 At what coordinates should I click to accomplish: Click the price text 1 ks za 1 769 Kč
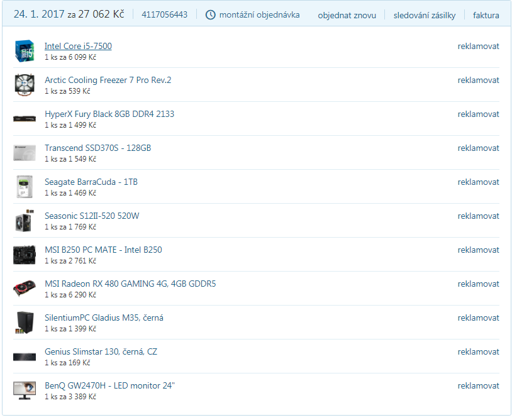click(x=70, y=227)
